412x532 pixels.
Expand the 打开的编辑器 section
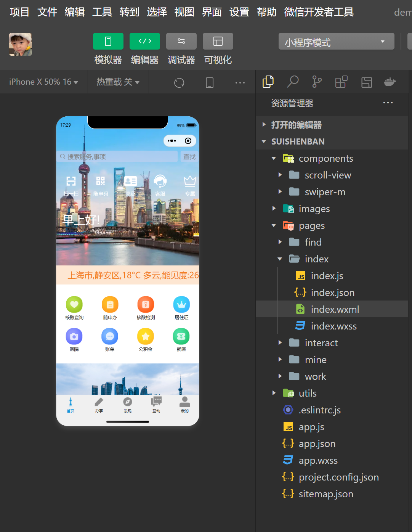click(x=332, y=125)
